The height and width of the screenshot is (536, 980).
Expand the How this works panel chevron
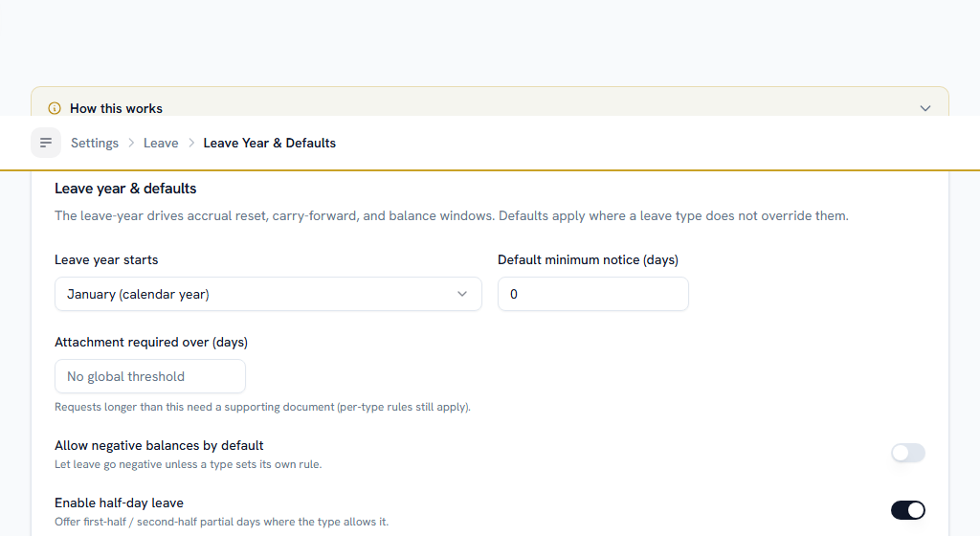coord(925,108)
